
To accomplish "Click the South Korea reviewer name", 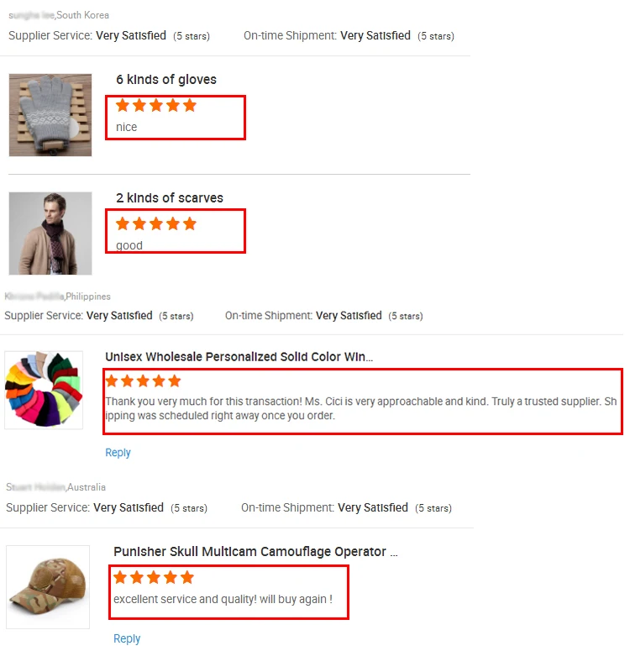I will pos(32,15).
